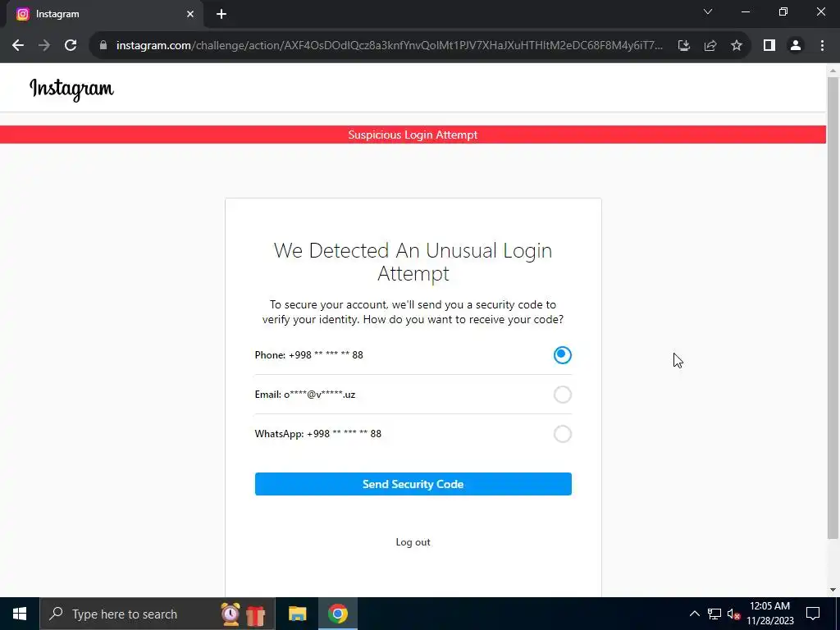Image resolution: width=840 pixels, height=630 pixels.
Task: Open the Chrome three-dot menu
Action: 822,46
